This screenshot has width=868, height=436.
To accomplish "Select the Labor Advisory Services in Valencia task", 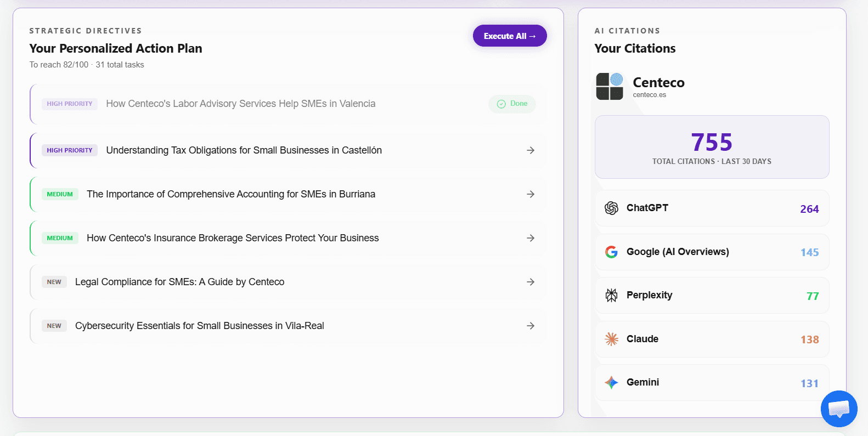I will [288, 104].
